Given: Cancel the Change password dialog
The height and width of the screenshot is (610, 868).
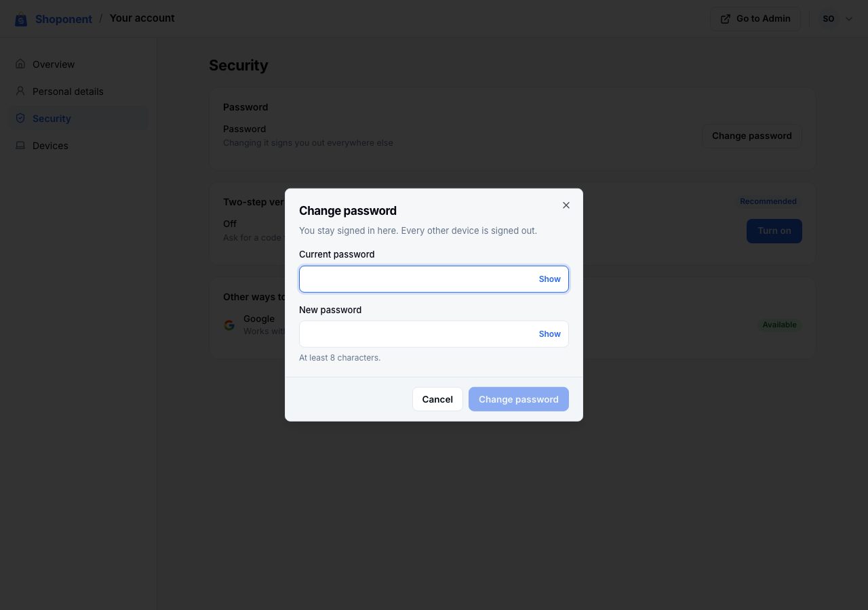Looking at the screenshot, I should click(x=437, y=399).
